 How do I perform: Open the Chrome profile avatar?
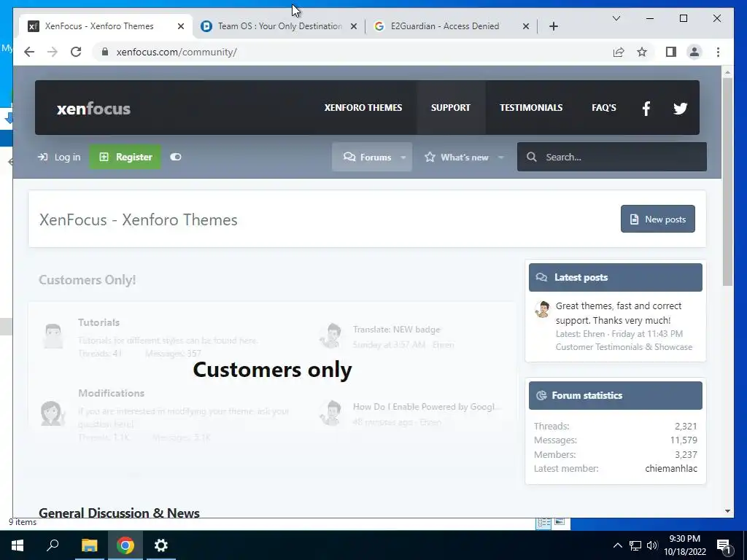[x=694, y=52]
